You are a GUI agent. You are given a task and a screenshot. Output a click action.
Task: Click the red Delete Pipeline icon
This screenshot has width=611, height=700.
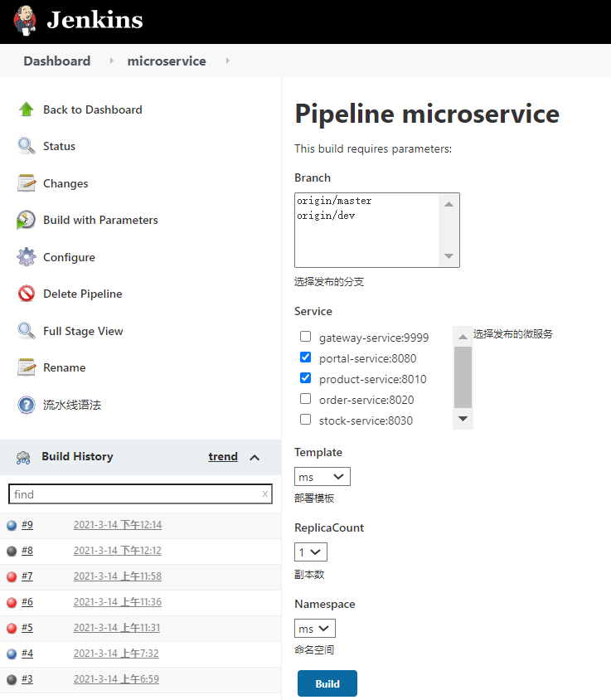[x=27, y=294]
